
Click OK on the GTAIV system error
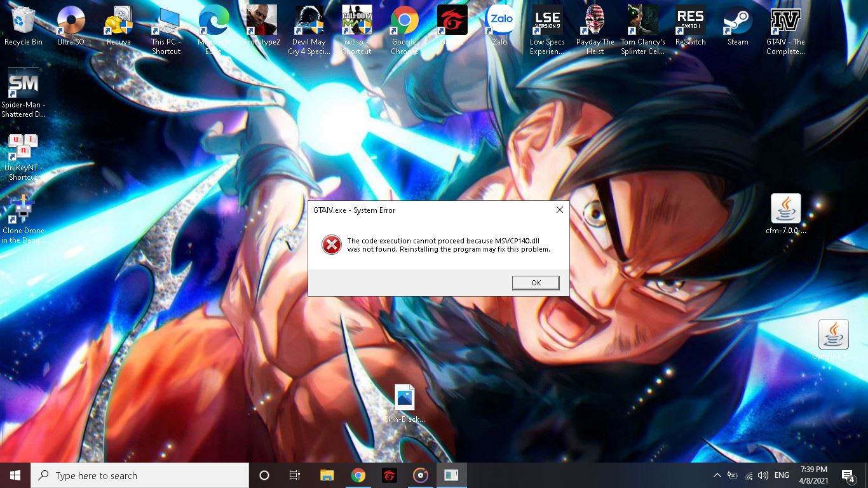tap(535, 283)
